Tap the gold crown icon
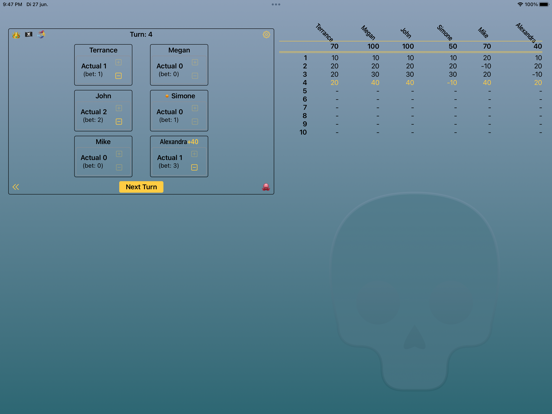Screen dimensions: 552x414 [16, 35]
